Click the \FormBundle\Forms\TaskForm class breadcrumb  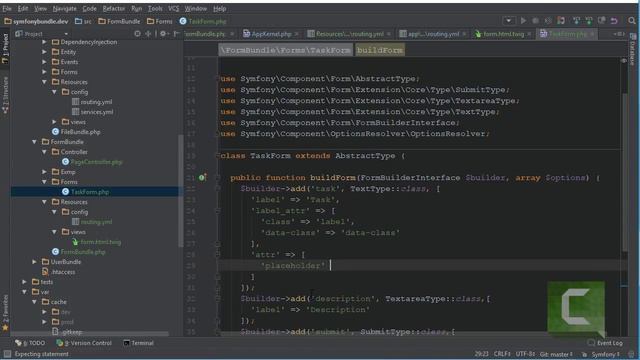pyautogui.click(x=285, y=50)
